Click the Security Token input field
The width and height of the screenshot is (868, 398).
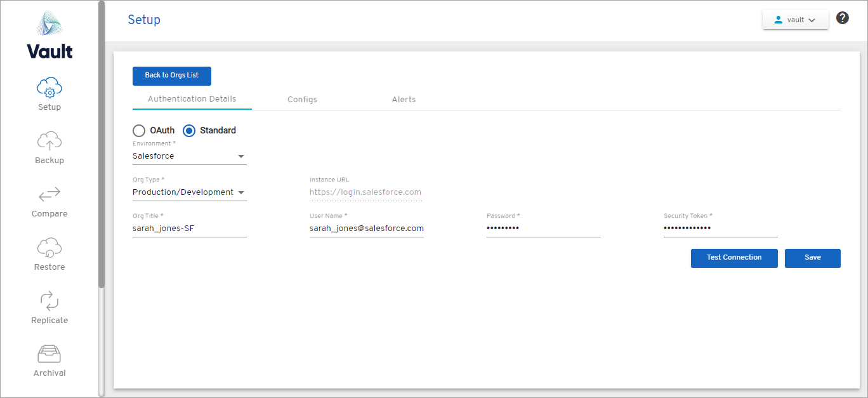pyautogui.click(x=720, y=229)
